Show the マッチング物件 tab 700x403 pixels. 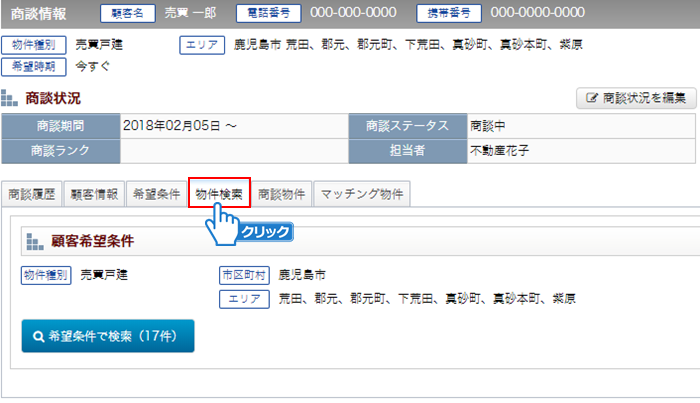click(x=360, y=194)
